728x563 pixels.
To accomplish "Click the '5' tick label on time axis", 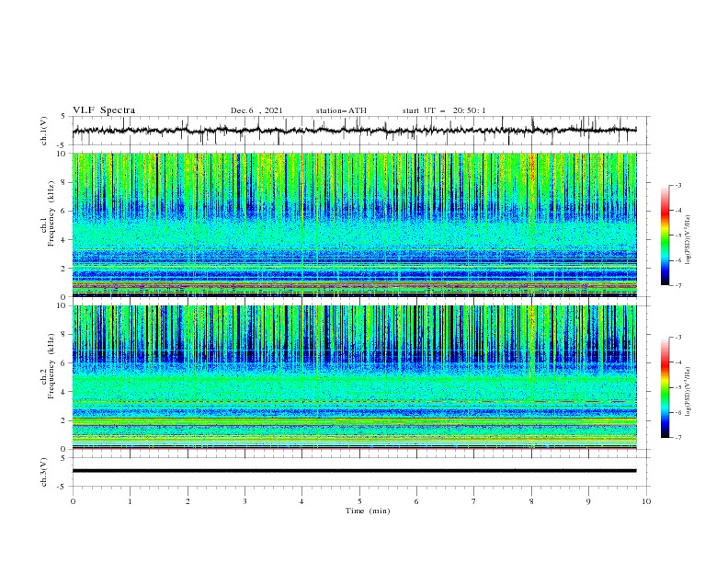I will (x=359, y=501).
